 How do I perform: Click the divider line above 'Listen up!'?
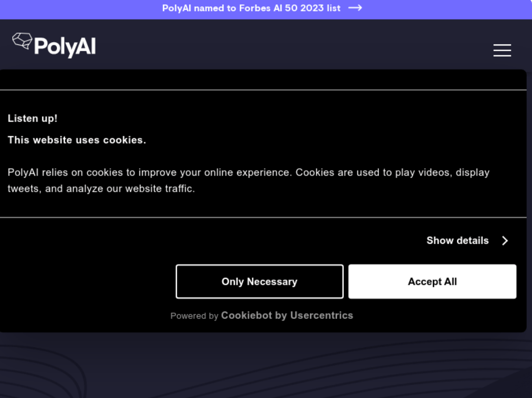pyautogui.click(x=263, y=90)
